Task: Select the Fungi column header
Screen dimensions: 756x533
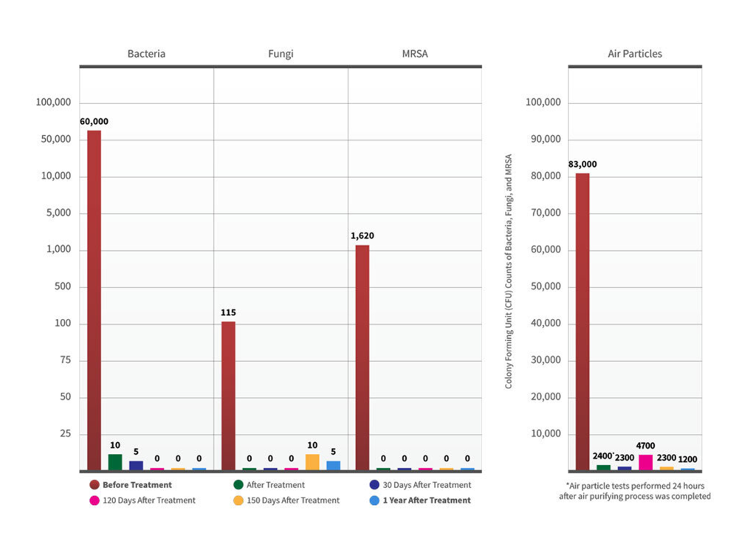Action: click(x=281, y=54)
